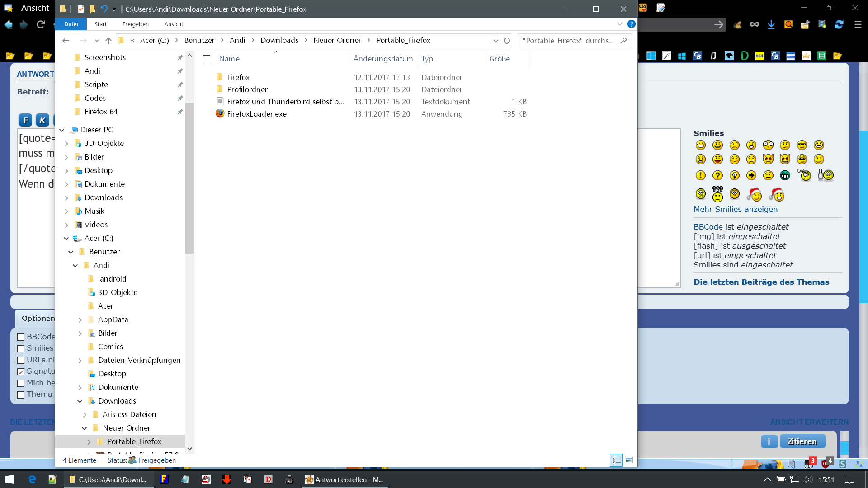
Task: Click the search magnifier in Portable_Firefox box
Action: (x=624, y=41)
